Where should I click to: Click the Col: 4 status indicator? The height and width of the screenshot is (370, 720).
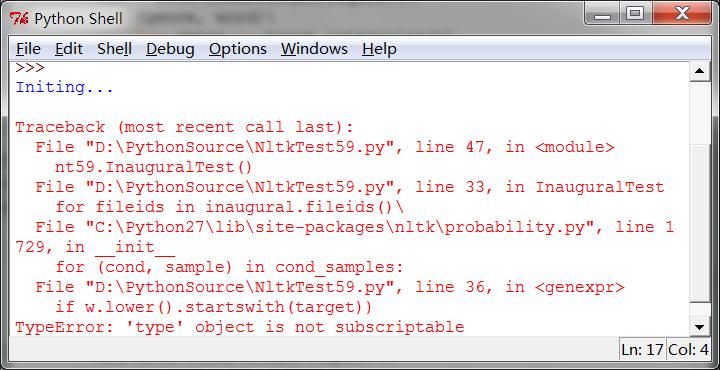pyautogui.click(x=688, y=350)
